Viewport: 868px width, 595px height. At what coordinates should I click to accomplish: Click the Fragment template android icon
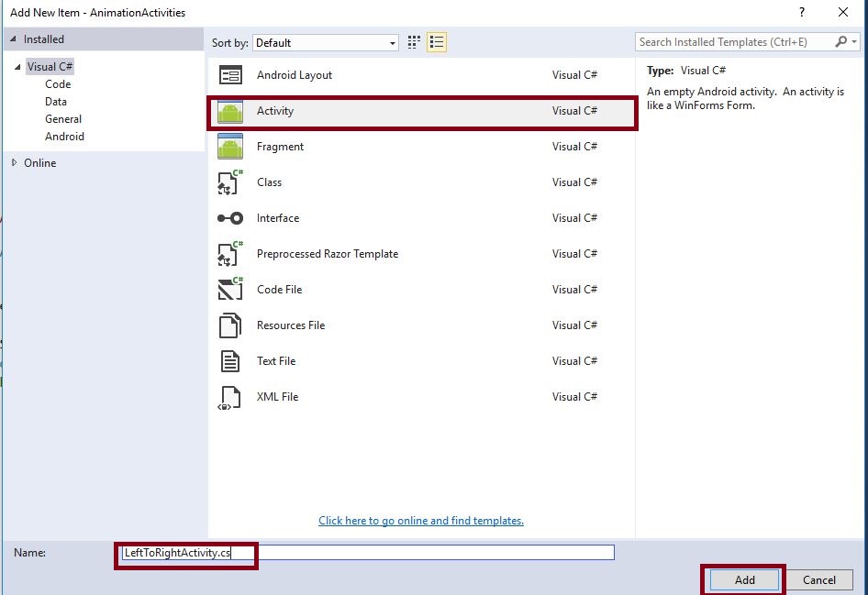(230, 147)
